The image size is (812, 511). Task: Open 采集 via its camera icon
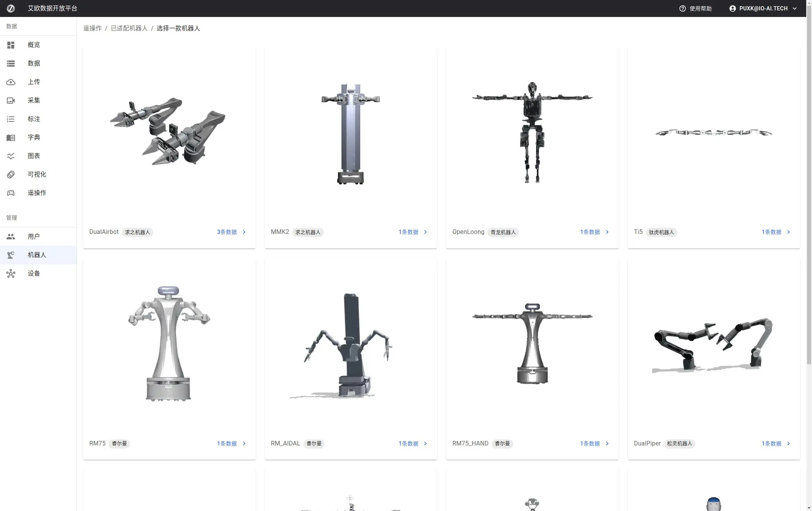(11, 101)
